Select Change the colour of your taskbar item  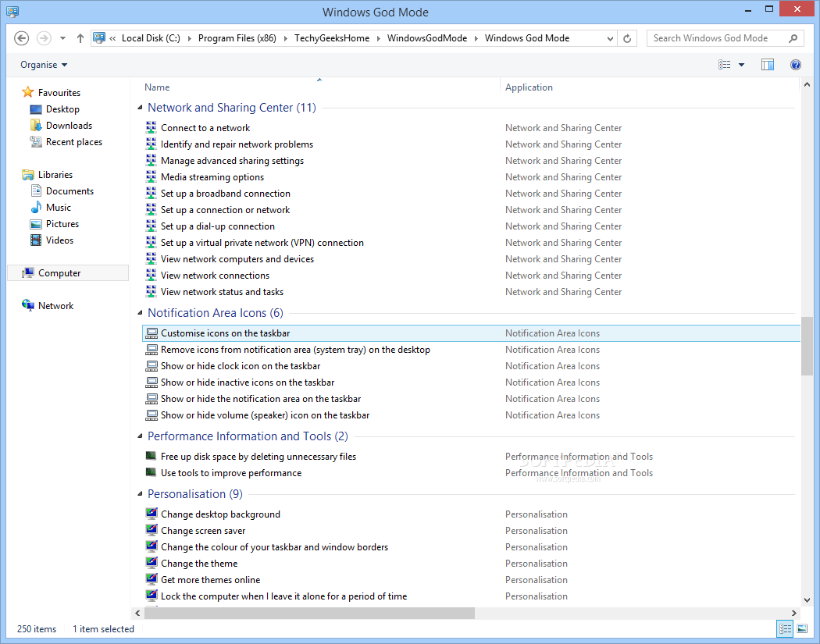point(275,547)
